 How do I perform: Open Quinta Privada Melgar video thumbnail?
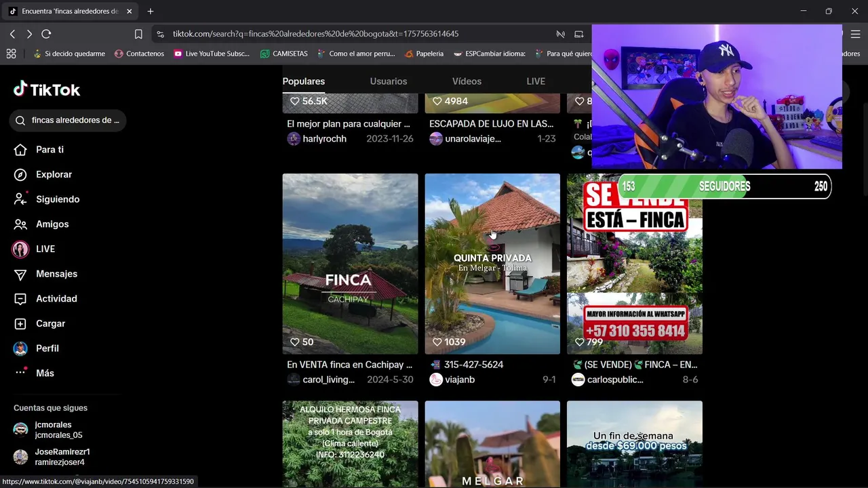pos(493,264)
